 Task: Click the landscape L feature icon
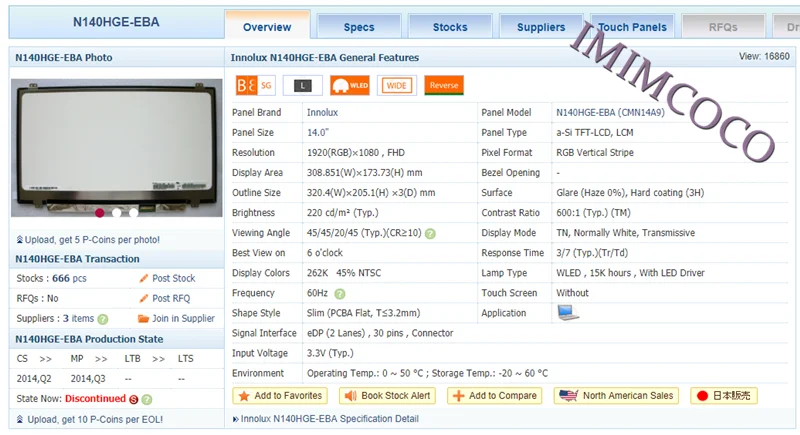click(303, 85)
